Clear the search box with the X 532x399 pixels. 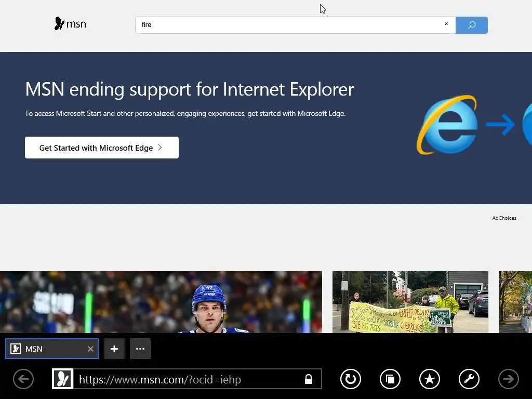[446, 24]
